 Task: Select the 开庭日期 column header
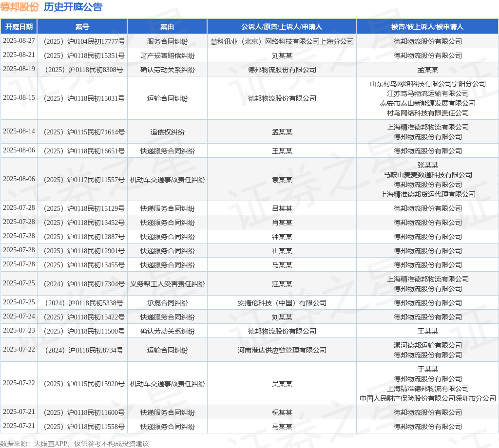(x=19, y=27)
